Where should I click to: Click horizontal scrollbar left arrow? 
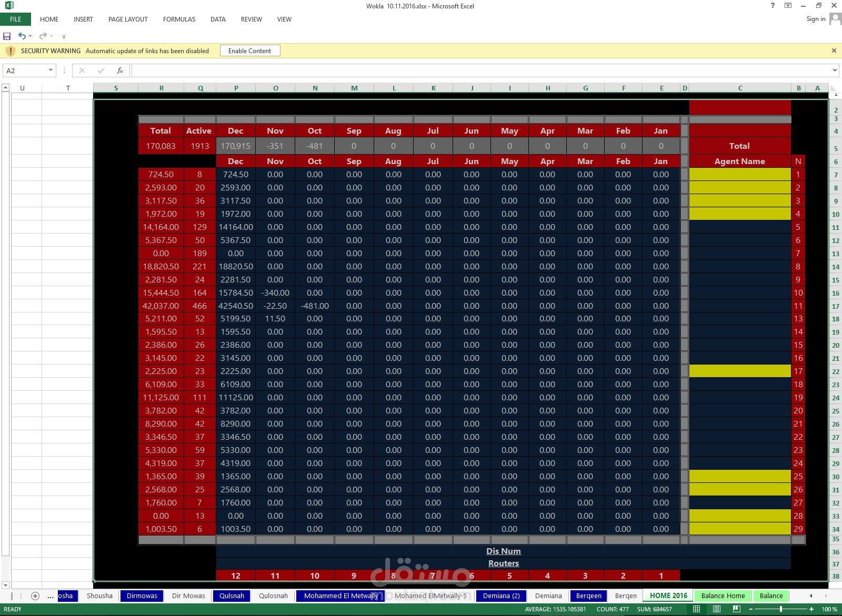click(x=811, y=596)
